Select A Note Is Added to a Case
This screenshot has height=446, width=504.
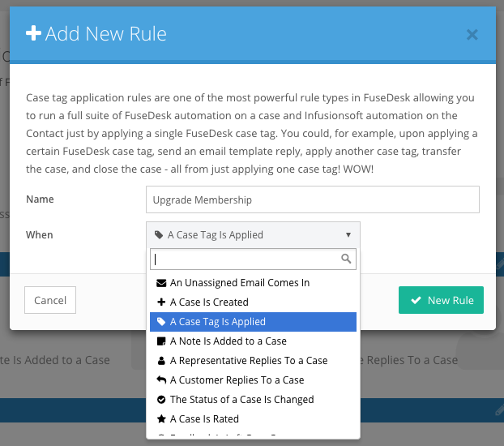click(253, 341)
